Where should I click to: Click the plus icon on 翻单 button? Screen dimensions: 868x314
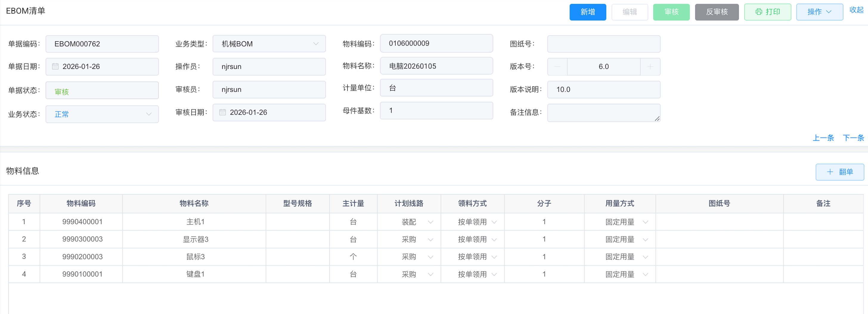click(x=830, y=172)
